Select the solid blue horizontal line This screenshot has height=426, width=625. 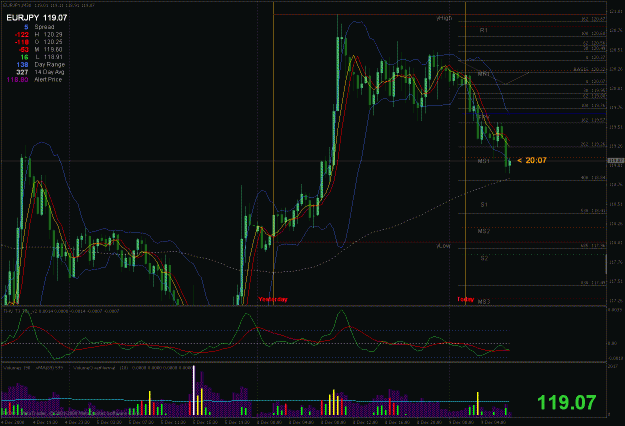point(535,114)
